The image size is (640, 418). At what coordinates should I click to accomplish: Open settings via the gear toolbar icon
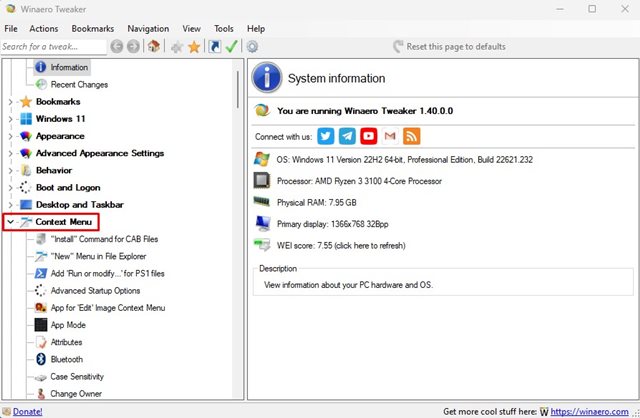pos(252,47)
